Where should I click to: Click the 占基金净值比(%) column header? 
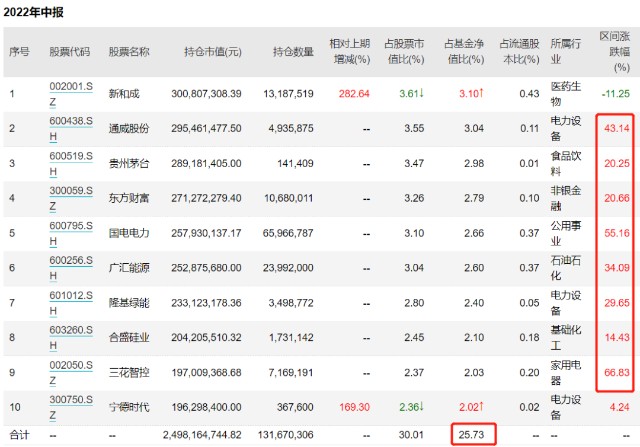coord(464,51)
